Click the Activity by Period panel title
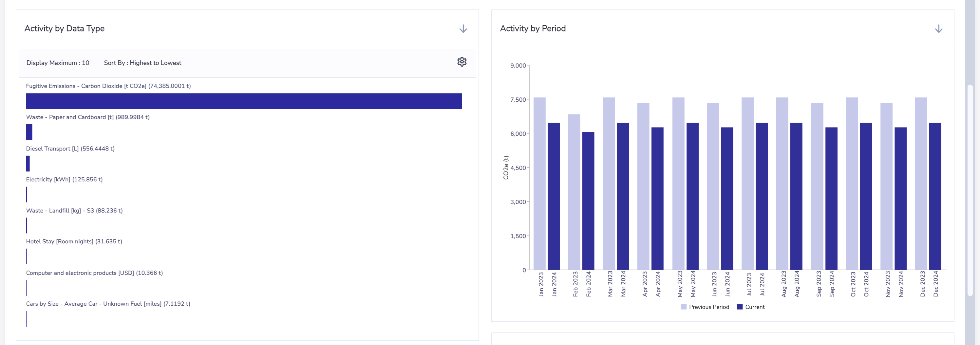980x345 pixels. pyautogui.click(x=533, y=29)
